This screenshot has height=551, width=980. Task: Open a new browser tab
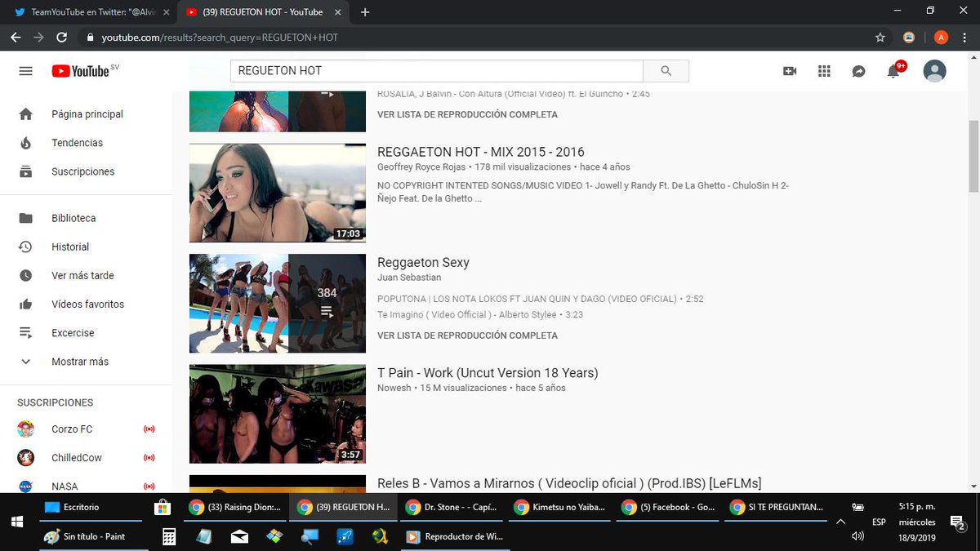(x=365, y=12)
